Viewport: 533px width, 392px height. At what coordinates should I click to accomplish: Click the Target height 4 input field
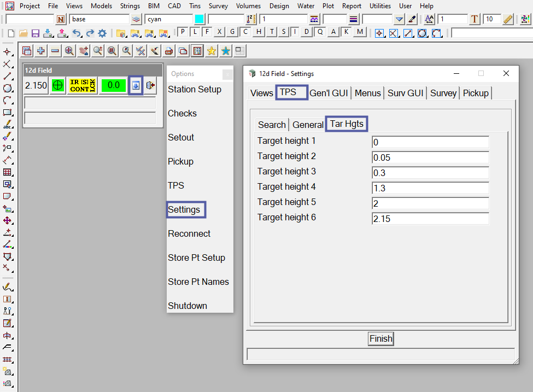coord(430,188)
